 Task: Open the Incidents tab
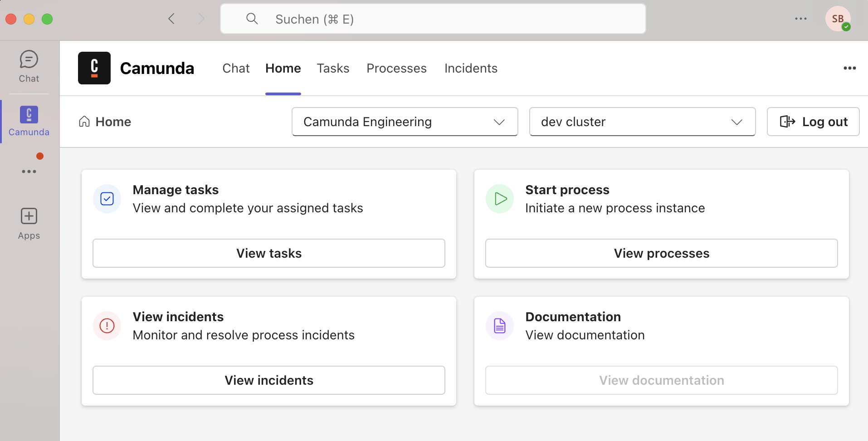click(471, 68)
